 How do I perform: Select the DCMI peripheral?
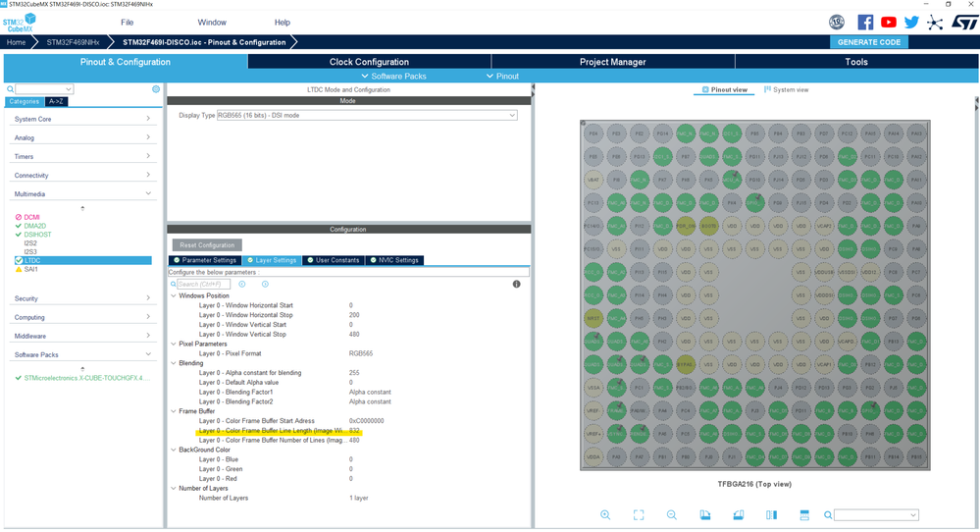(x=31, y=217)
